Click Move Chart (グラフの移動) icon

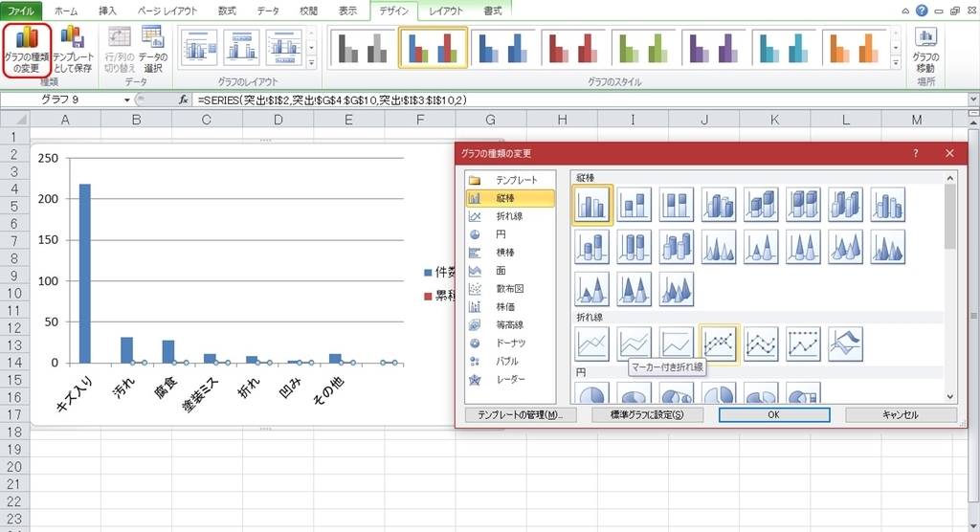[x=925, y=50]
